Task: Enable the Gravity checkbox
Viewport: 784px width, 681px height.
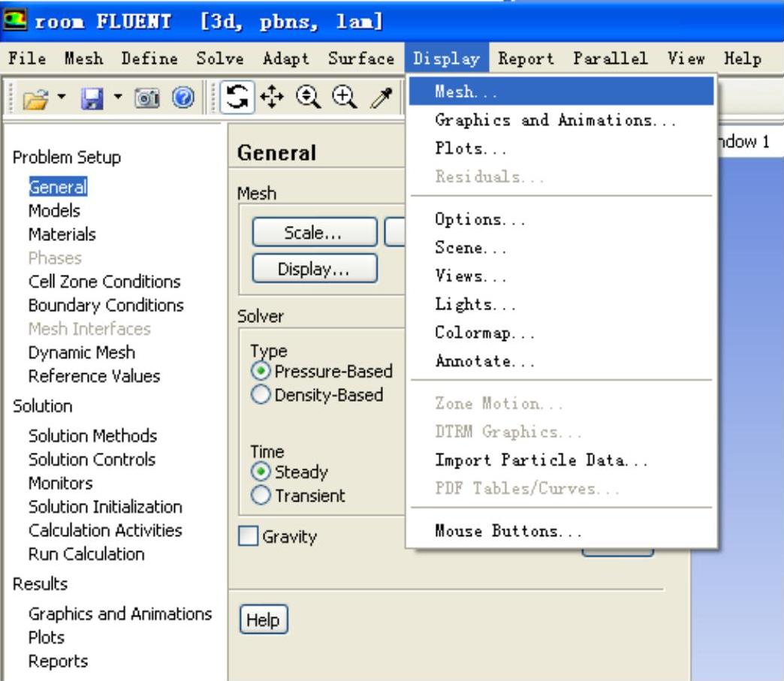Action: [x=249, y=536]
